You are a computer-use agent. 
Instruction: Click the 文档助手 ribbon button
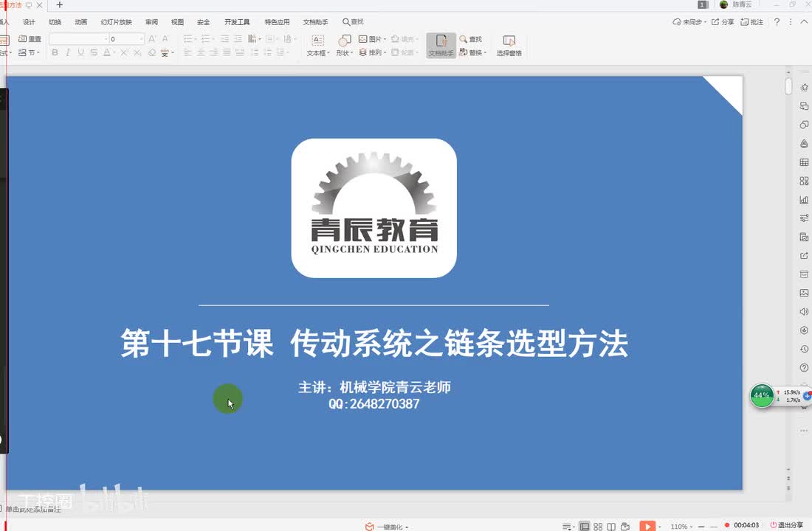[x=441, y=46]
